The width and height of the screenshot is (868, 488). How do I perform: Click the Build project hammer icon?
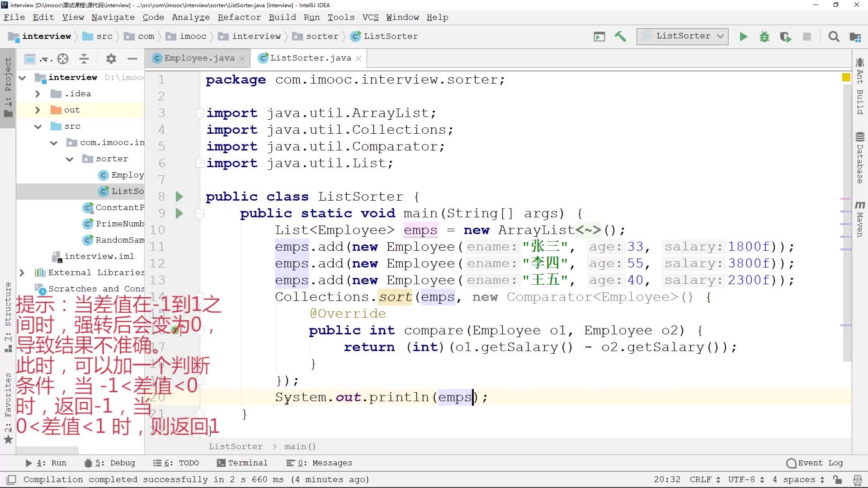coord(620,37)
